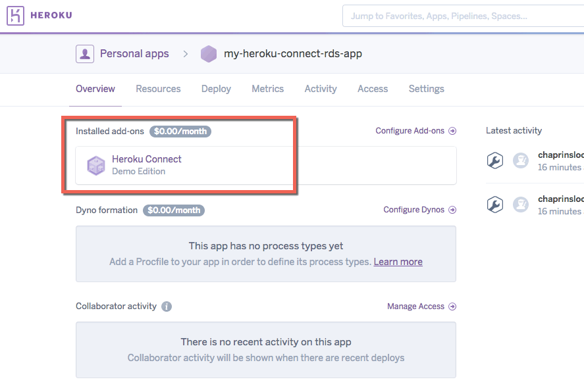Click the Heroku logo icon
584x392 pixels.
click(x=15, y=16)
